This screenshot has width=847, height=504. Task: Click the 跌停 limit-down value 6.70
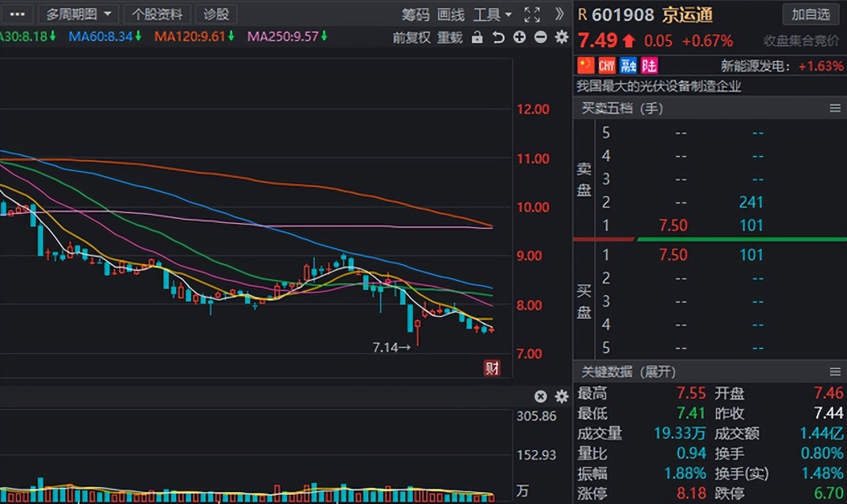coord(828,493)
